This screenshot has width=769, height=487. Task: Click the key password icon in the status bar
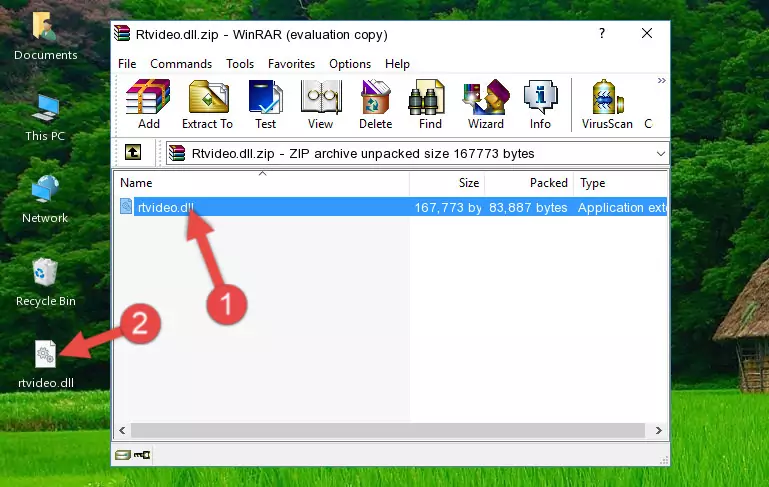click(x=142, y=455)
